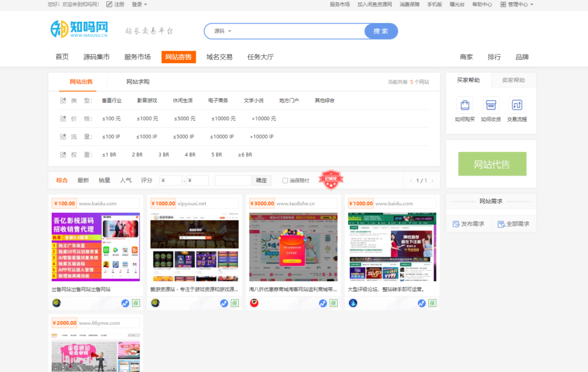Screen dimensions: 588x372
Task: Toggle the 消保赔付 checkbox
Action: point(285,181)
